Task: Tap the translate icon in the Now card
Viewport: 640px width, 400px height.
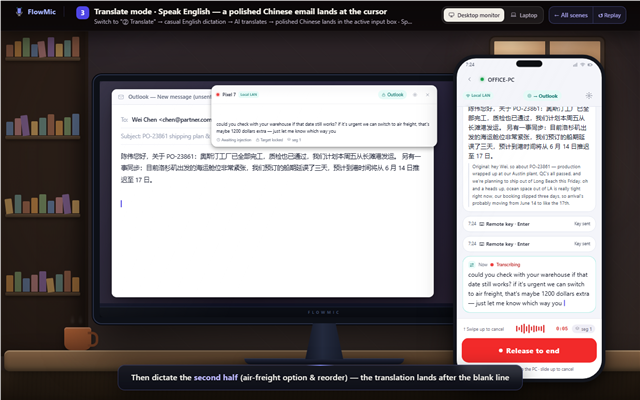Action: coord(472,264)
